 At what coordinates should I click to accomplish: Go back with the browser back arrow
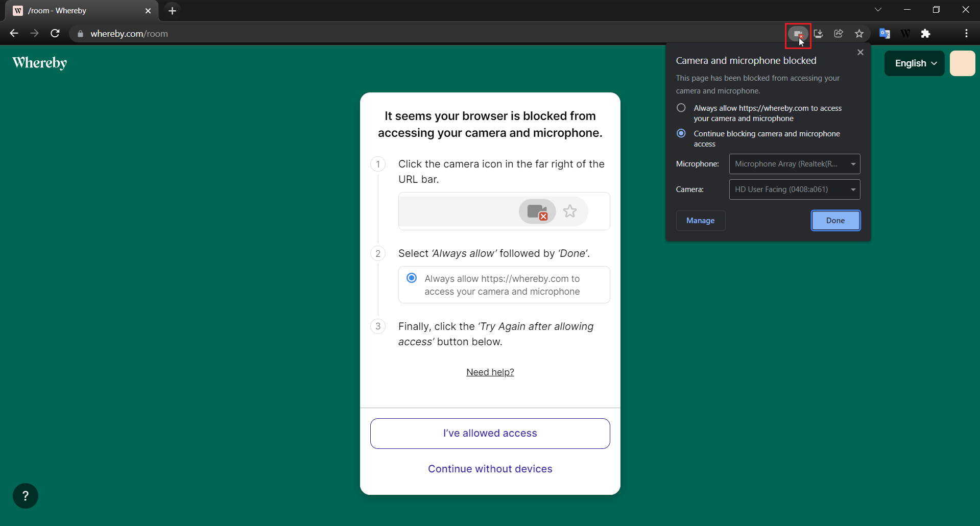14,34
